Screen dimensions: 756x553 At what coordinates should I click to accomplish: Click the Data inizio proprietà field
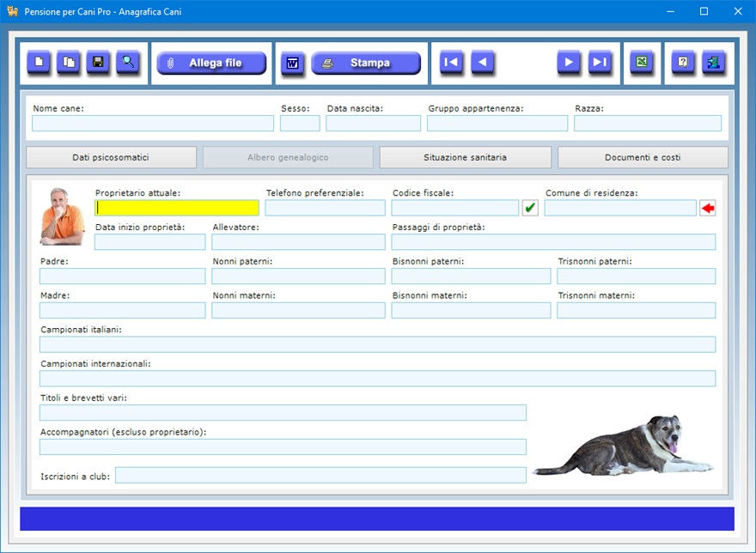click(150, 242)
